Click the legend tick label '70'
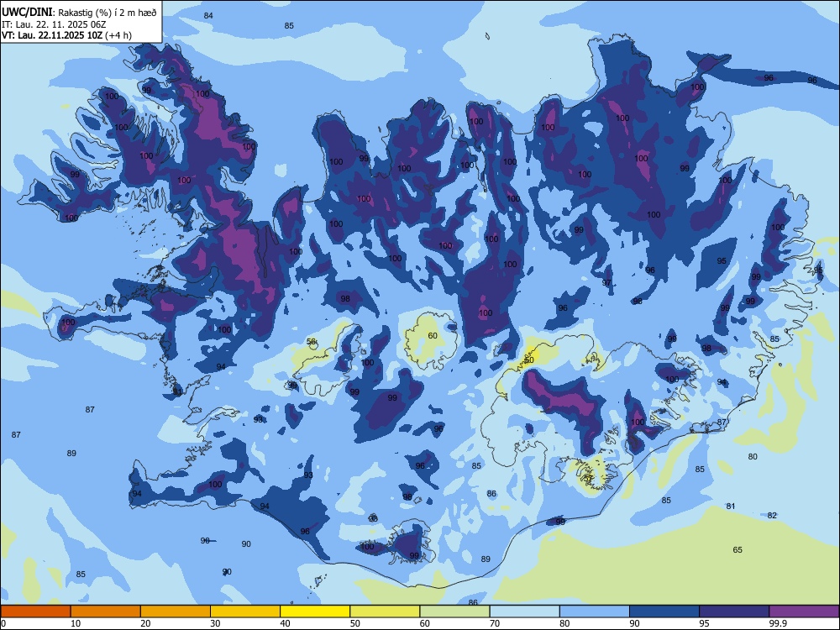Screen dimensions: 840x630 [x=495, y=623]
